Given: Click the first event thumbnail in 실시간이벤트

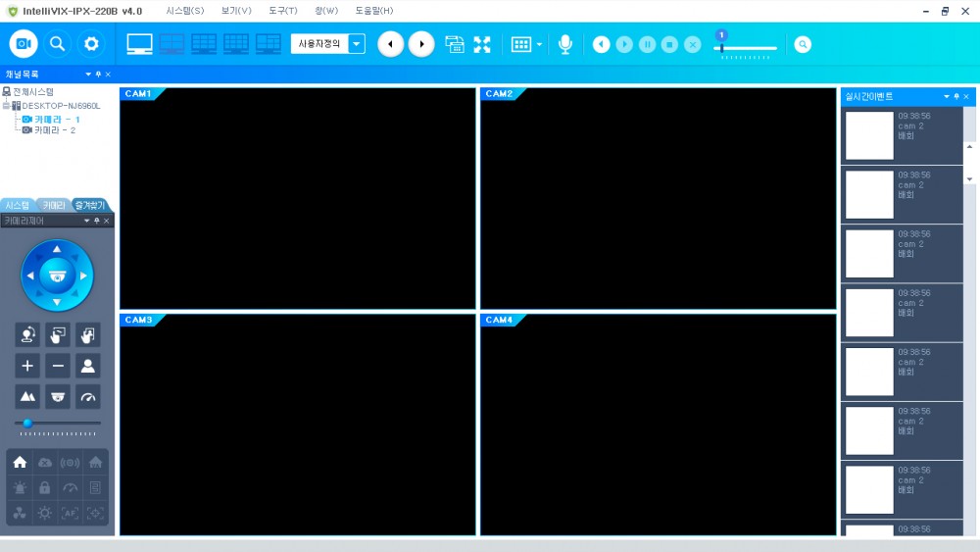Looking at the screenshot, I should (x=869, y=135).
